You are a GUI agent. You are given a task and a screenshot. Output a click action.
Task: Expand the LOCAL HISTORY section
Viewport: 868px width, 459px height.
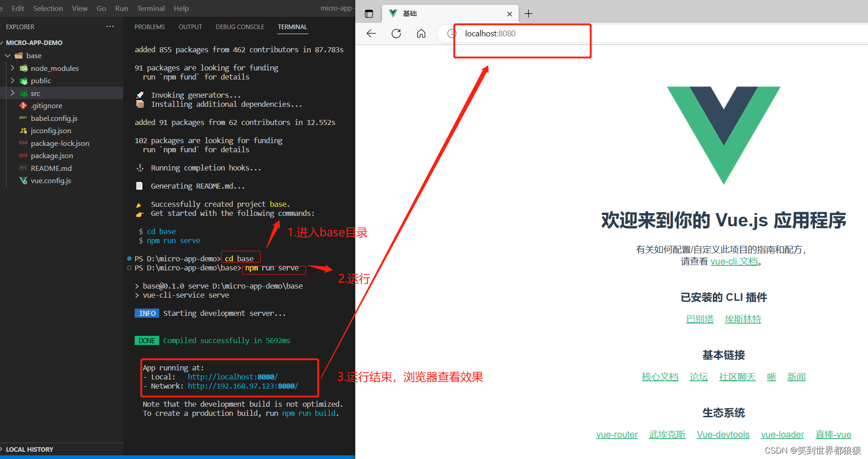[2, 449]
